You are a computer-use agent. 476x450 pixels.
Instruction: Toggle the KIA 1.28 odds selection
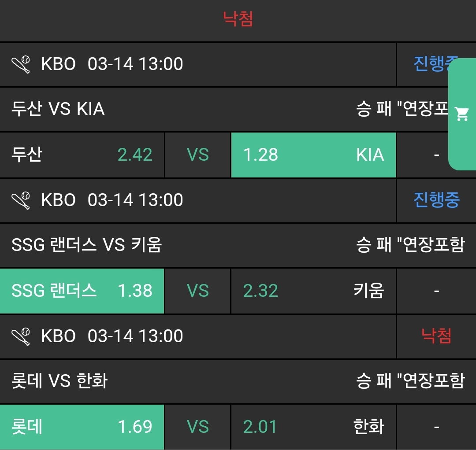[313, 155]
